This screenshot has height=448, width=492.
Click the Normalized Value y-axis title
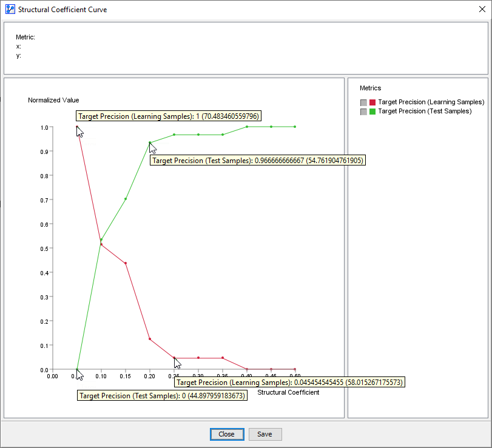click(x=53, y=100)
